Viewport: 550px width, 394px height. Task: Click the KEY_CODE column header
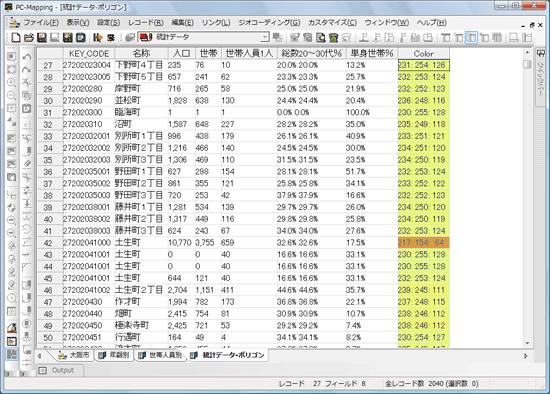(89, 53)
